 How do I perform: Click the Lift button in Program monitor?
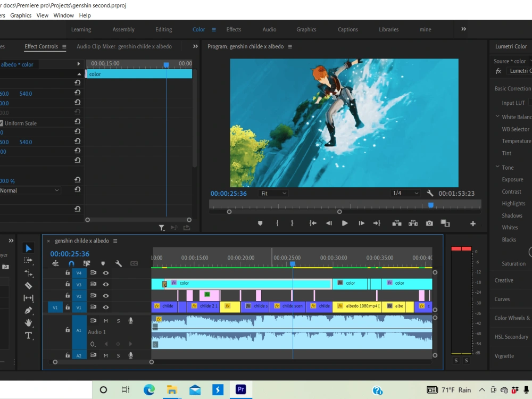point(397,223)
